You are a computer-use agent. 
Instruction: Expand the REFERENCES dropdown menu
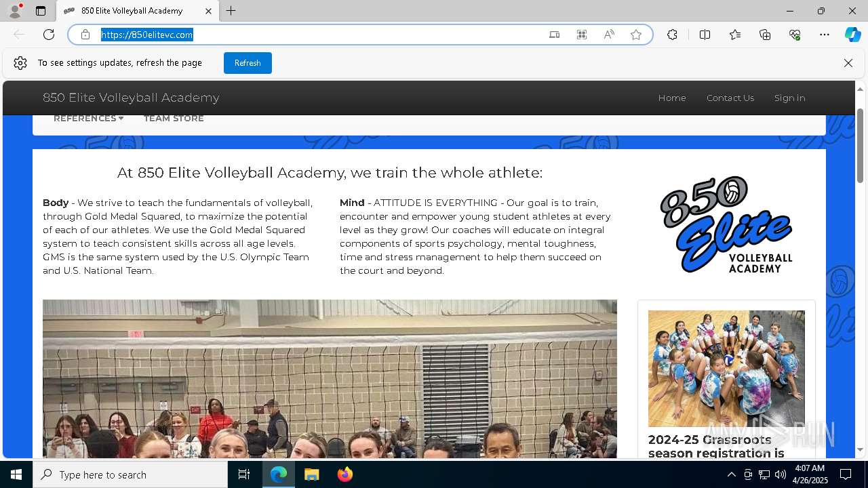[x=89, y=119]
